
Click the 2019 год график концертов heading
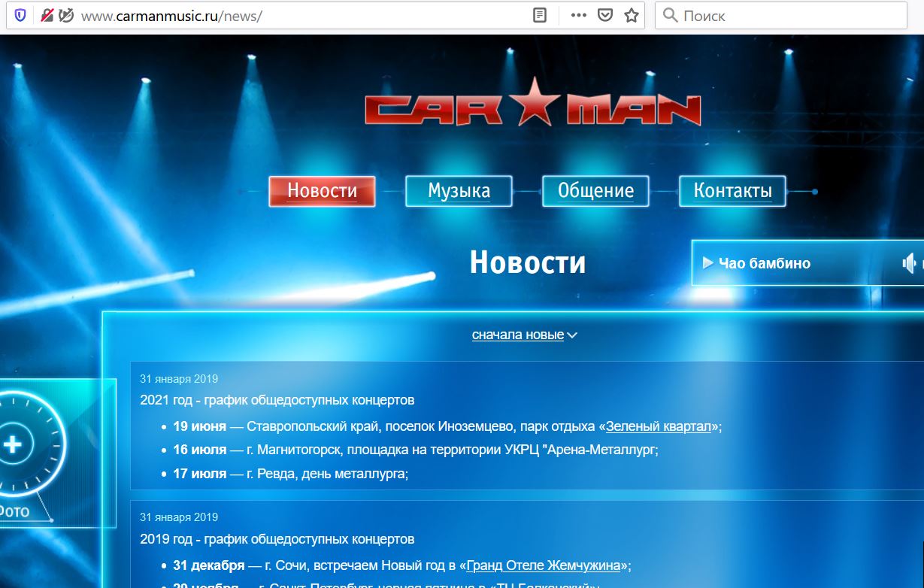pyautogui.click(x=277, y=539)
